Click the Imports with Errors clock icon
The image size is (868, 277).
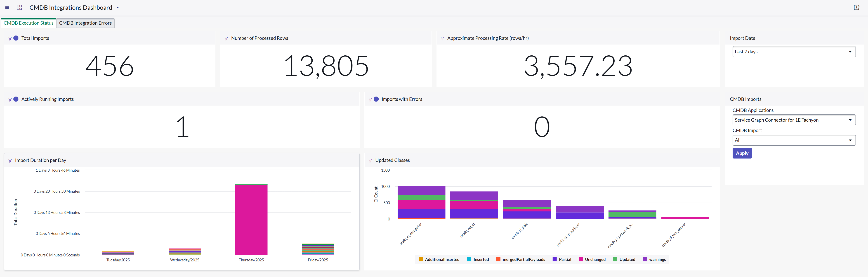376,99
